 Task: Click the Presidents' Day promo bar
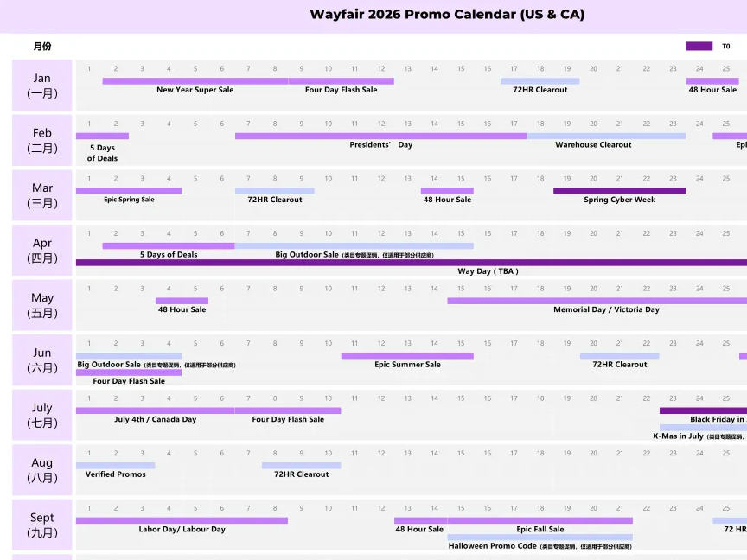(x=380, y=136)
